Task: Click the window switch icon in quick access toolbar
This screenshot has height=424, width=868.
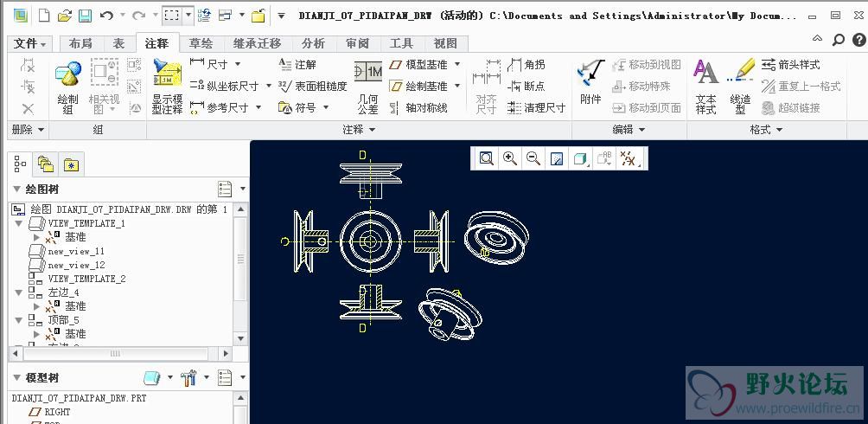Action: coord(225,16)
